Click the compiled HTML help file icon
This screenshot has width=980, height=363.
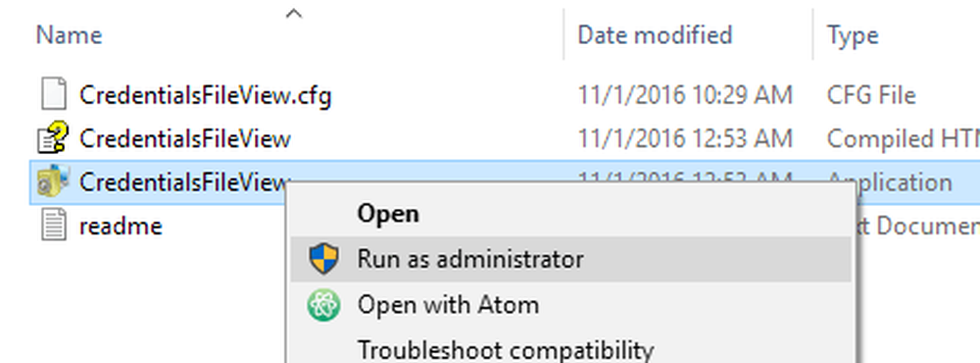coord(53,138)
